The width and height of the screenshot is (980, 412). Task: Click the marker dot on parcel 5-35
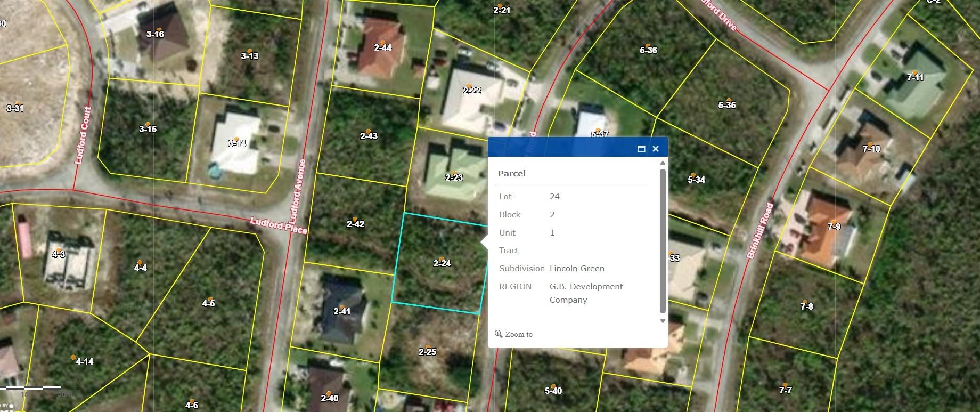tap(728, 100)
